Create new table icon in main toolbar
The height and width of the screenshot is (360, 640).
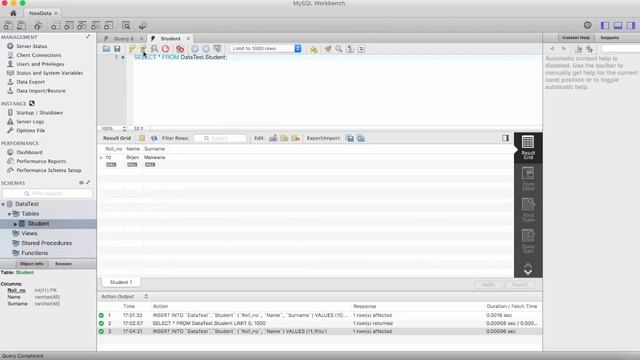pos(69,26)
